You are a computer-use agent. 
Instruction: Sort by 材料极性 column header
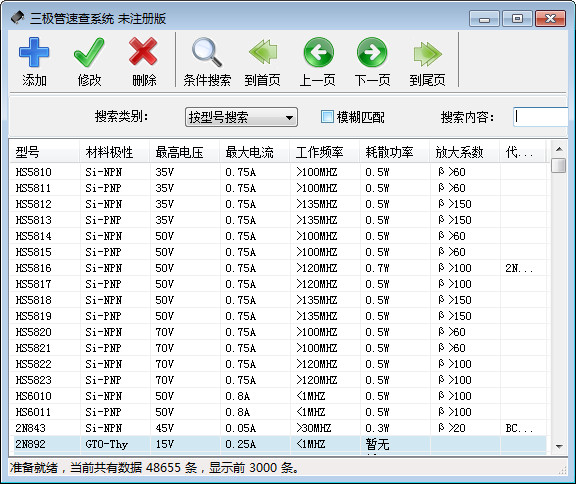114,152
